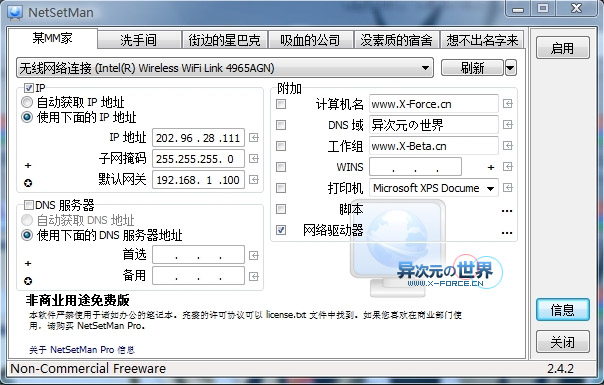This screenshot has width=604, height=385.
Task: Click the get-current icon beside DNS 域 field
Action: 508,124
